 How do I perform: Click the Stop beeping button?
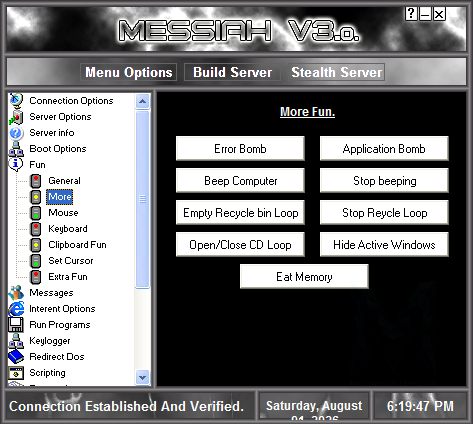point(384,181)
